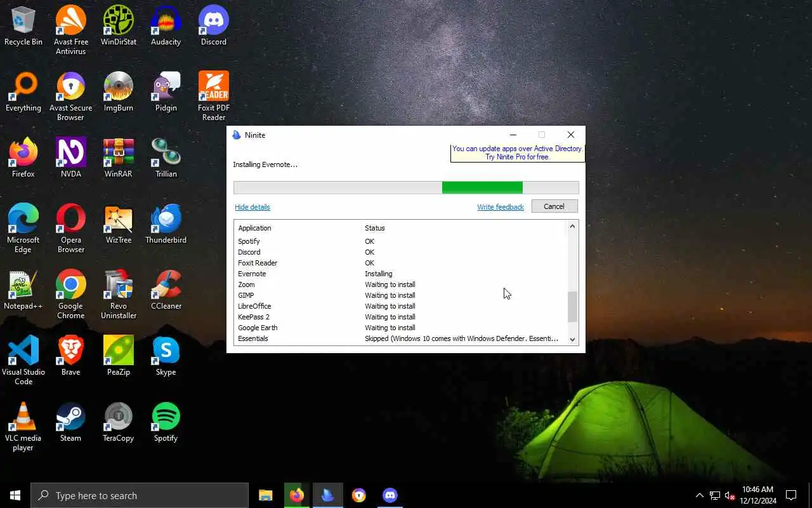Click the Ninite installation progress bar

coord(406,187)
